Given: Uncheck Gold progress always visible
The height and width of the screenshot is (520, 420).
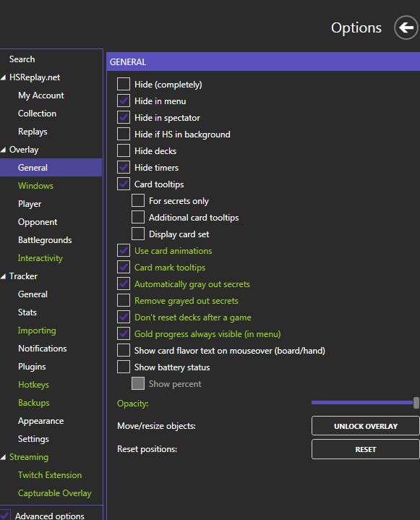Looking at the screenshot, I should click(124, 333).
